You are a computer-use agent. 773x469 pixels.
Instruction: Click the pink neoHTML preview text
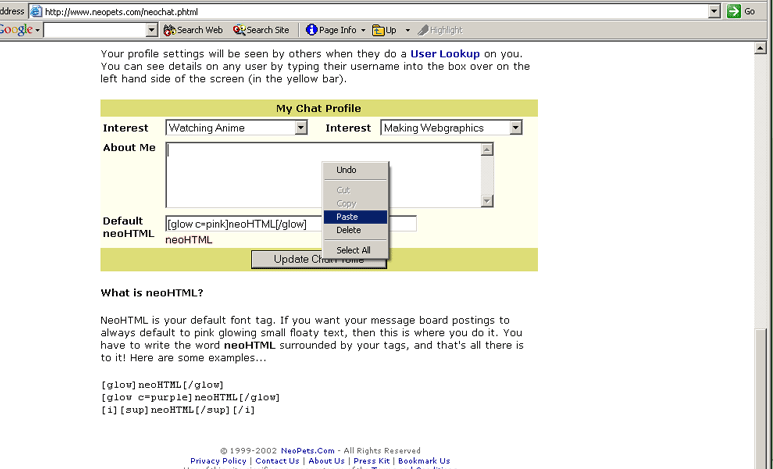tap(189, 240)
